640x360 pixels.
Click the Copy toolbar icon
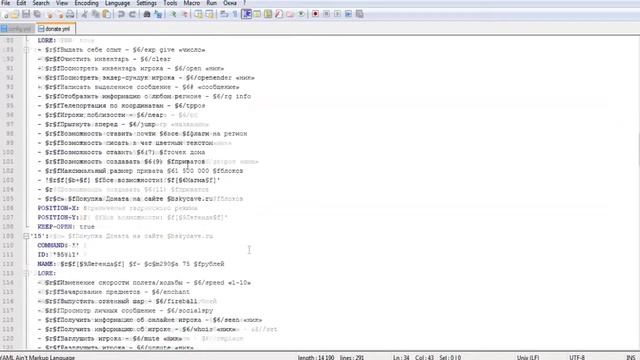(x=96, y=14)
